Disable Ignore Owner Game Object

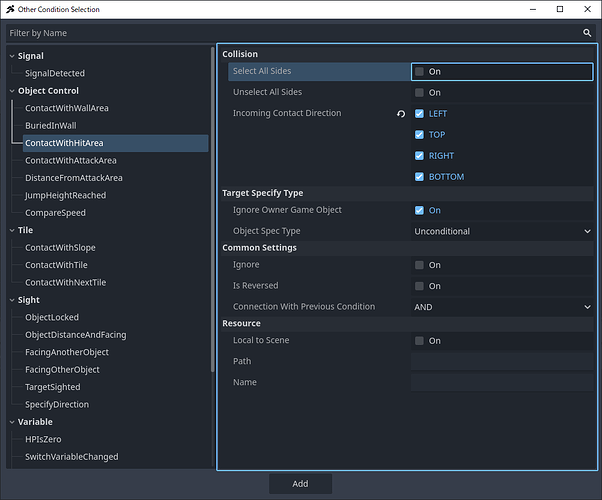(420, 210)
